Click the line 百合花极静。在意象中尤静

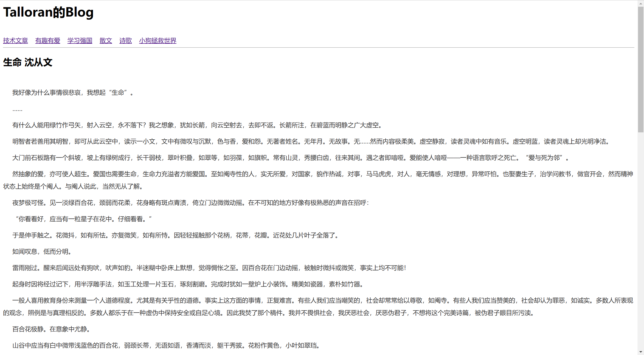coord(52,329)
